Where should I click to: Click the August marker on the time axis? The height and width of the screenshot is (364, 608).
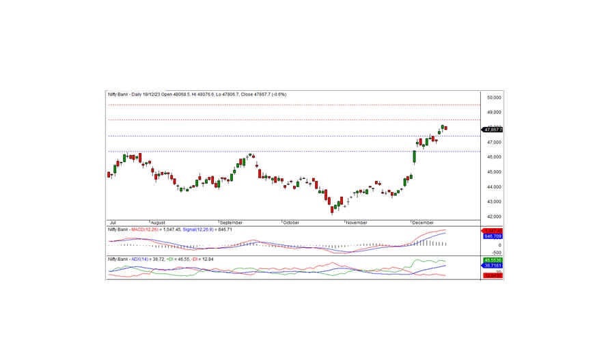[x=158, y=223]
